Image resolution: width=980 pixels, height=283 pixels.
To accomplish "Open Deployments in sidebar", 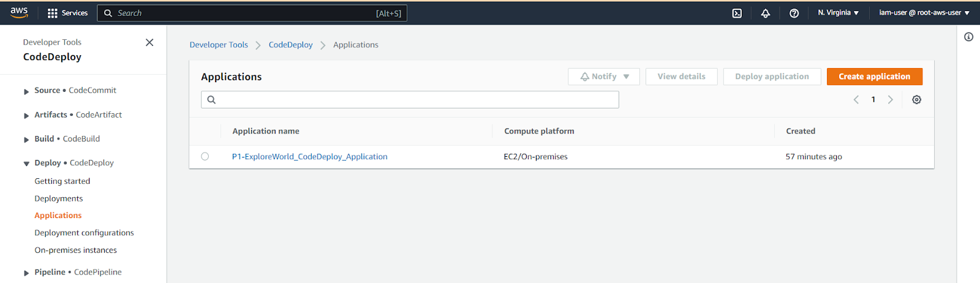I will click(59, 198).
